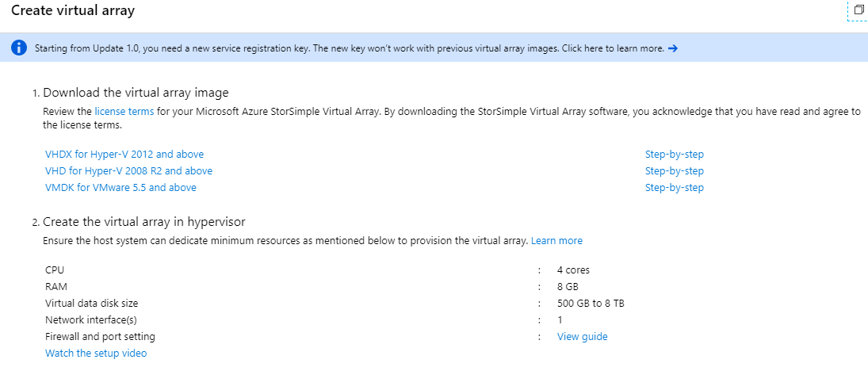Open Step-by-step guide beside the VMDK download
The image size is (868, 367).
pyautogui.click(x=675, y=188)
